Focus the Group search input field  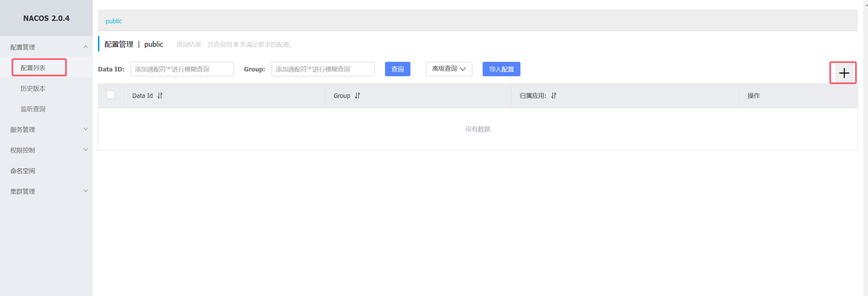click(323, 69)
